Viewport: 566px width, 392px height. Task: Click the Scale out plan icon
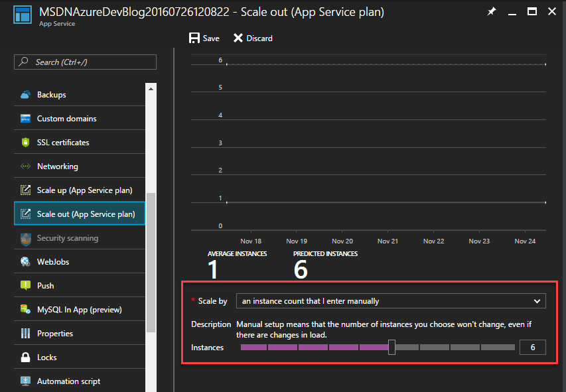(25, 214)
